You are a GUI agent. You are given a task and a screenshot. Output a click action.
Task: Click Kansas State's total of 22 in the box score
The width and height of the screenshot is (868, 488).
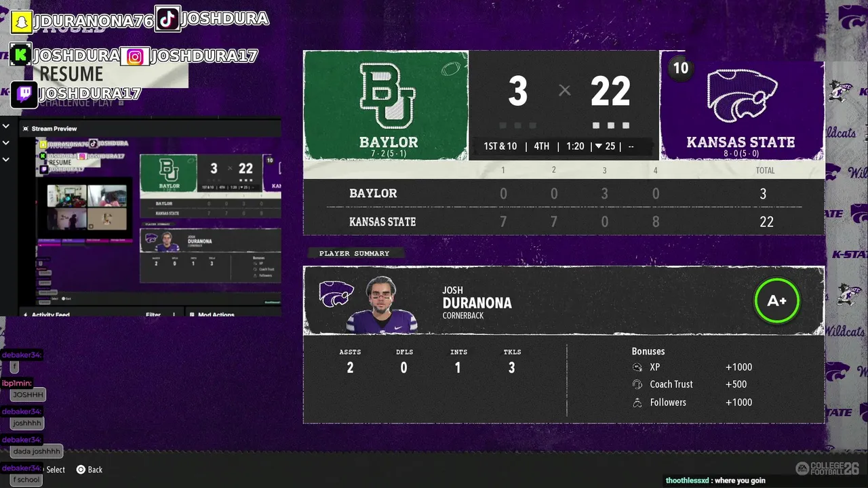(x=766, y=222)
